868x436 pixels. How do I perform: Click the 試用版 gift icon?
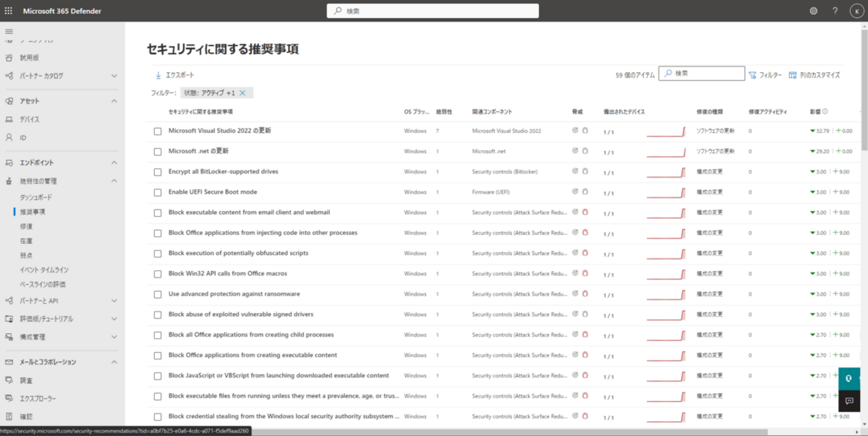pyautogui.click(x=9, y=57)
